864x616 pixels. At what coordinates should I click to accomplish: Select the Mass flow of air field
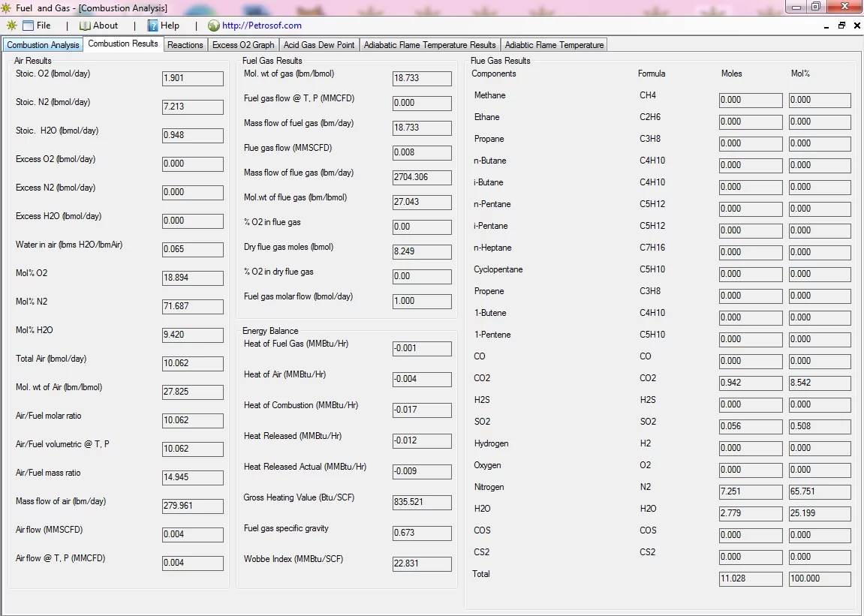[x=192, y=506]
